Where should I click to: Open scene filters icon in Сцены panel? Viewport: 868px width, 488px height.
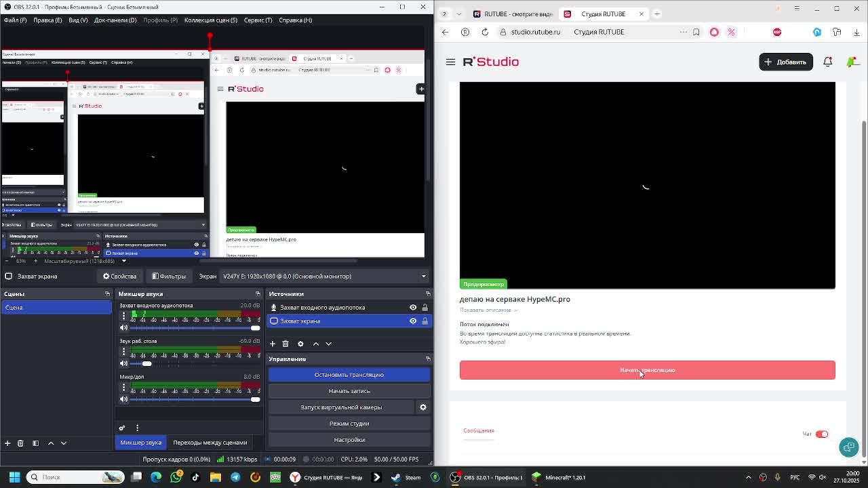35,443
